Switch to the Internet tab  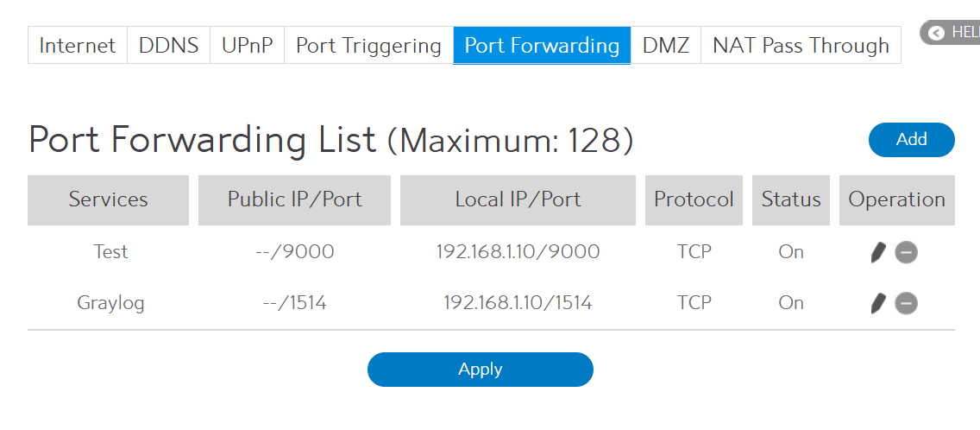tap(78, 45)
